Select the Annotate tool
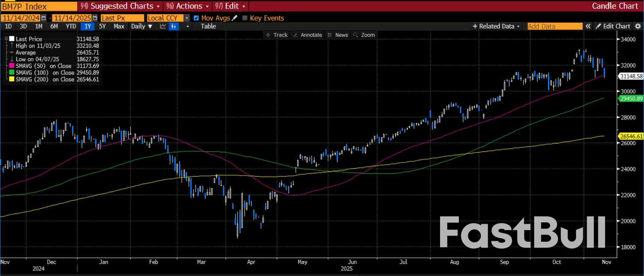 click(308, 35)
